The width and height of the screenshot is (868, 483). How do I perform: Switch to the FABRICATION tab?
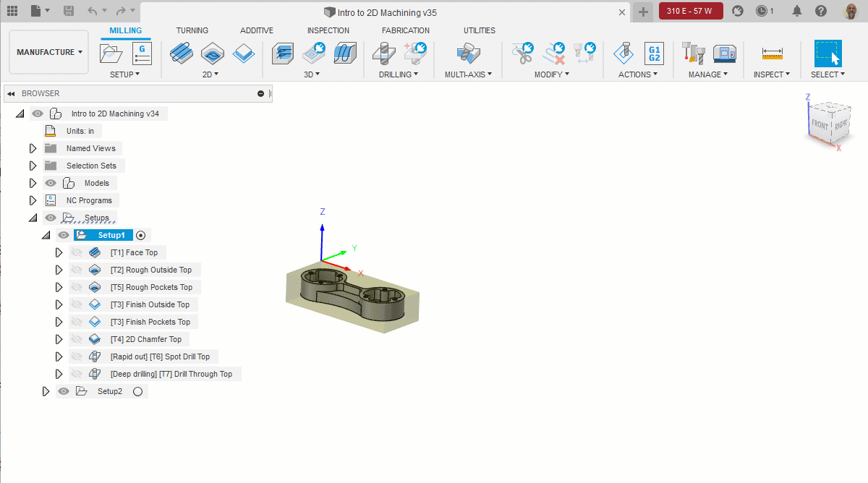(x=406, y=30)
